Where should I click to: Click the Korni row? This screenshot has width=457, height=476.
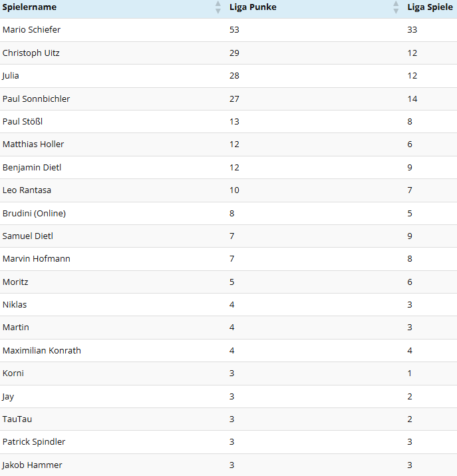[228, 373]
